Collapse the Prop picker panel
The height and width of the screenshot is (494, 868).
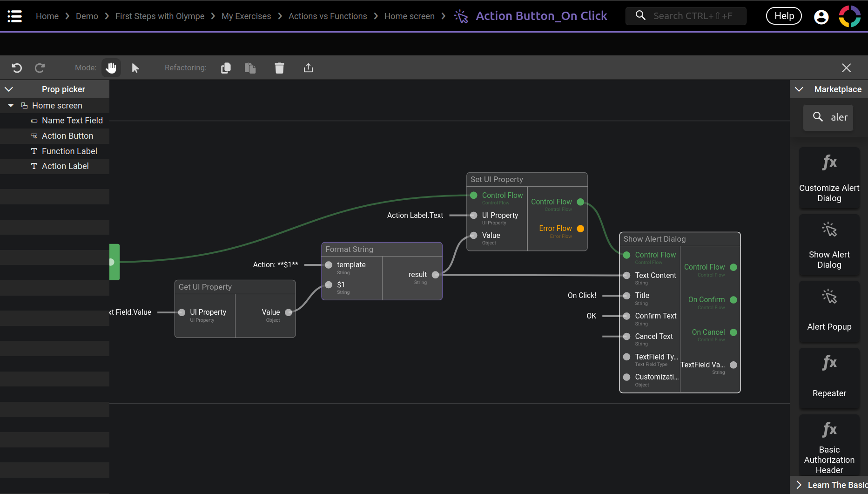[x=9, y=89]
